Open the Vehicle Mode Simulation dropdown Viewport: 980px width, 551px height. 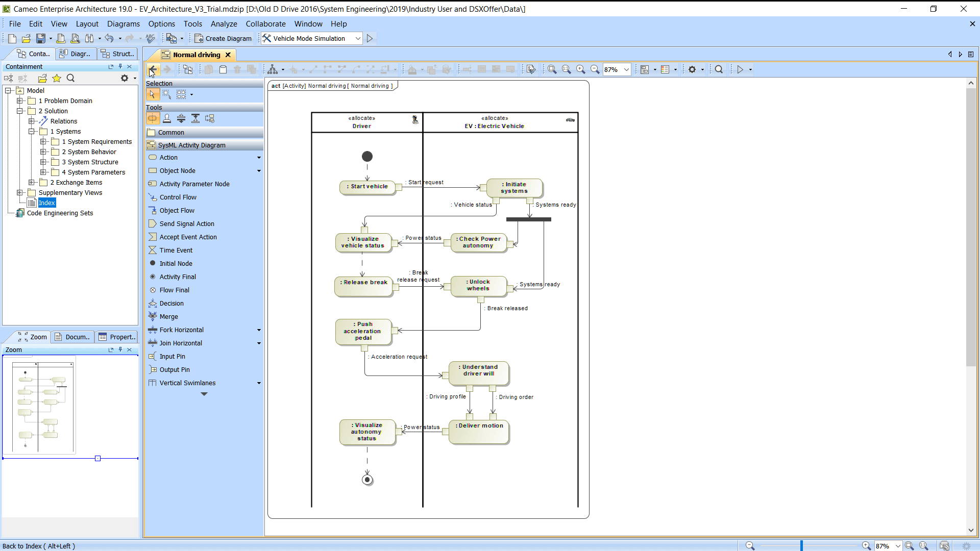click(x=358, y=38)
